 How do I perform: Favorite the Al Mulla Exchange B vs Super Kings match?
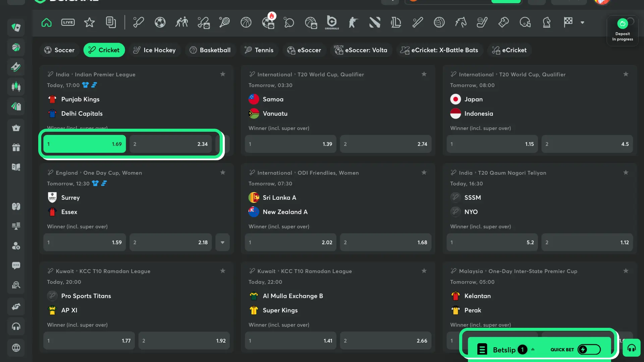[x=424, y=271]
